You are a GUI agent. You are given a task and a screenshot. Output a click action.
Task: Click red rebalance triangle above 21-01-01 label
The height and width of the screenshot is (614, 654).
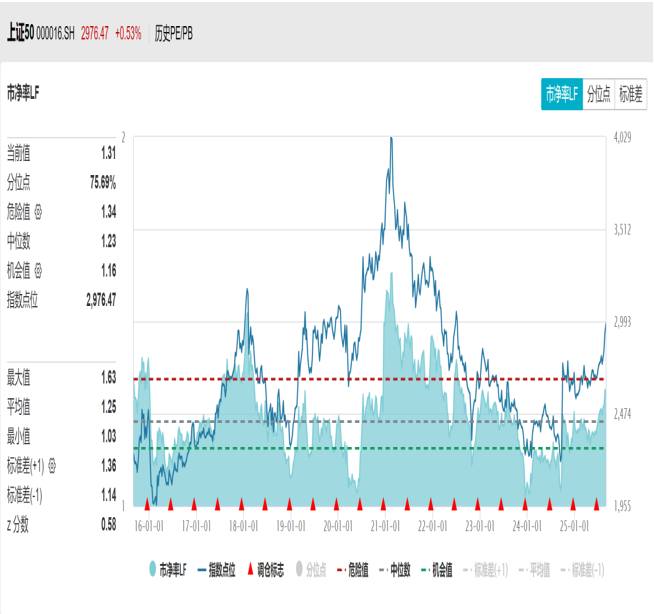pos(383,504)
